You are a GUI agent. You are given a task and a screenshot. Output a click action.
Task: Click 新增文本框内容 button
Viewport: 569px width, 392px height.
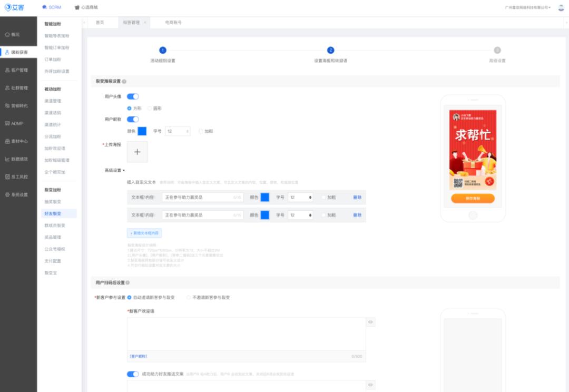144,233
